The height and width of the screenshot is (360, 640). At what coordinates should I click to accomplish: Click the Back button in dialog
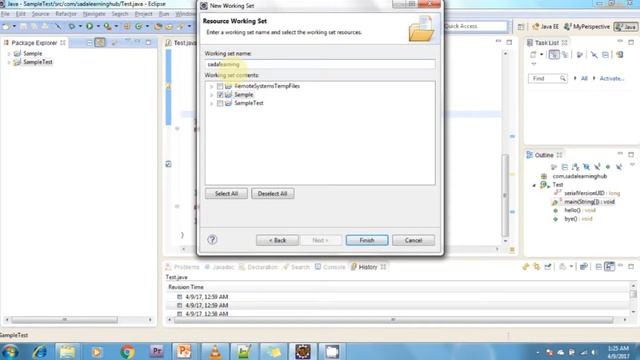[x=277, y=240]
